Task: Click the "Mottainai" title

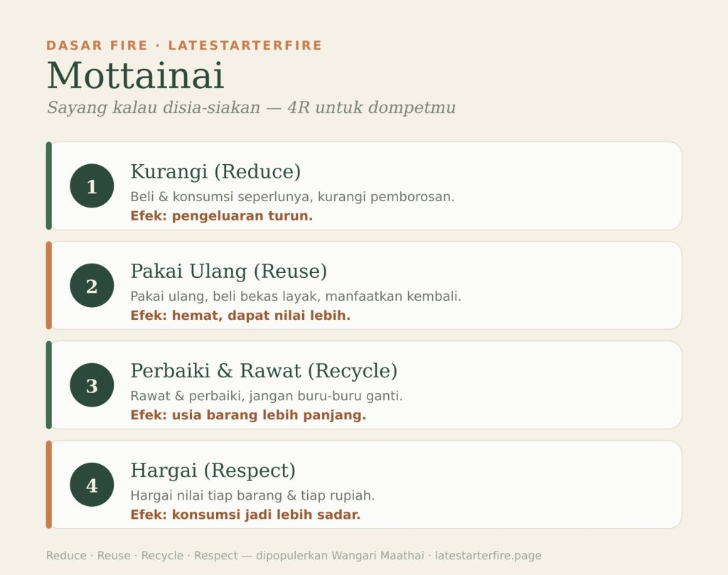Action: (136, 75)
